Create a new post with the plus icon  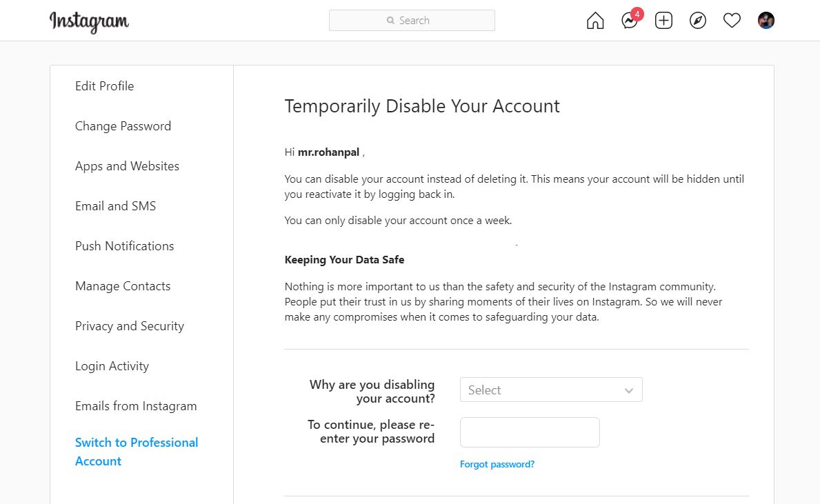pos(663,21)
